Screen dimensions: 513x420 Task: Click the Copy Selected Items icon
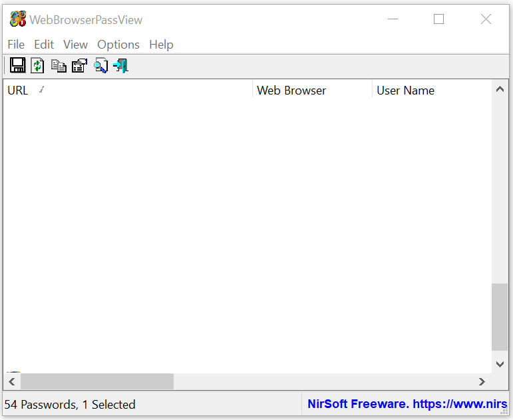(59, 65)
